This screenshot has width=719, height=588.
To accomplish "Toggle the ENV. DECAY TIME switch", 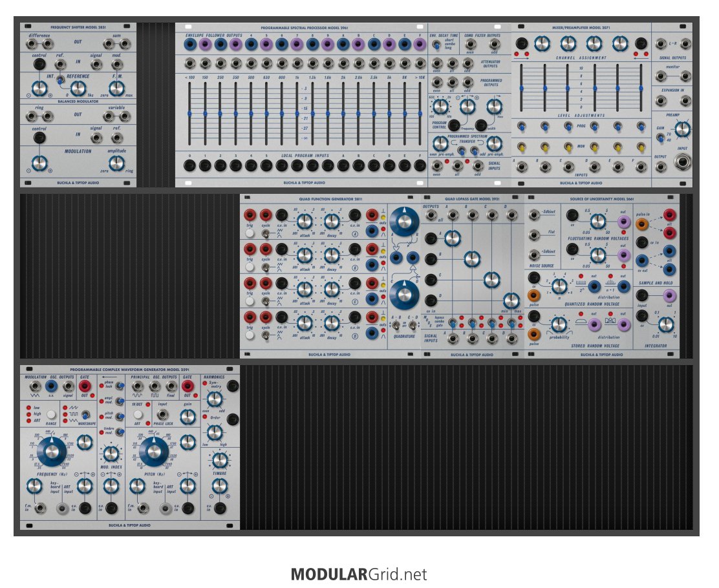I will (x=436, y=45).
